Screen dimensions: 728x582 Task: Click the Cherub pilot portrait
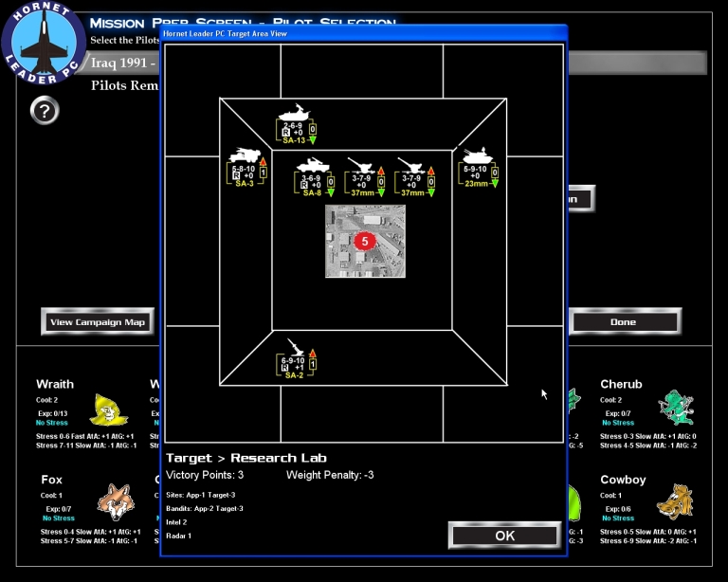pos(676,408)
